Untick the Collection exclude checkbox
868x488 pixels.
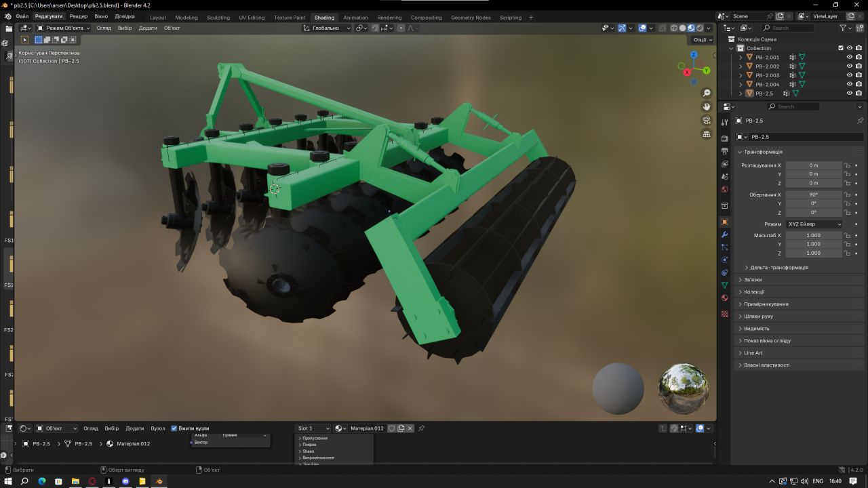(841, 48)
